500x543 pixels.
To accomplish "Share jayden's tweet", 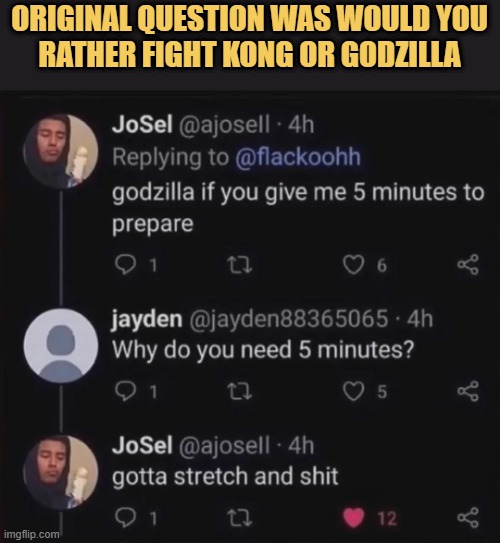I will pos(468,391).
